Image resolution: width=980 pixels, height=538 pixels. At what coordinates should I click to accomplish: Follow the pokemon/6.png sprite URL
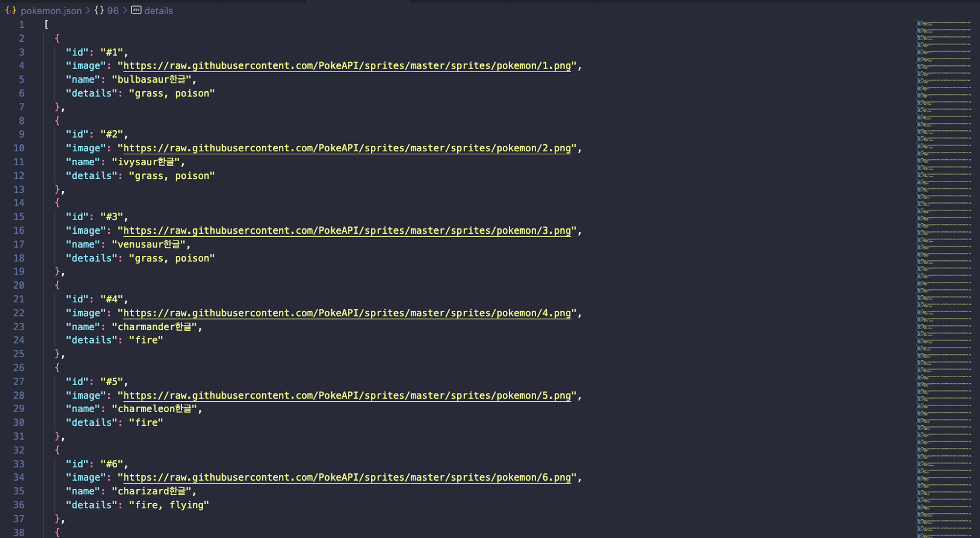point(347,477)
